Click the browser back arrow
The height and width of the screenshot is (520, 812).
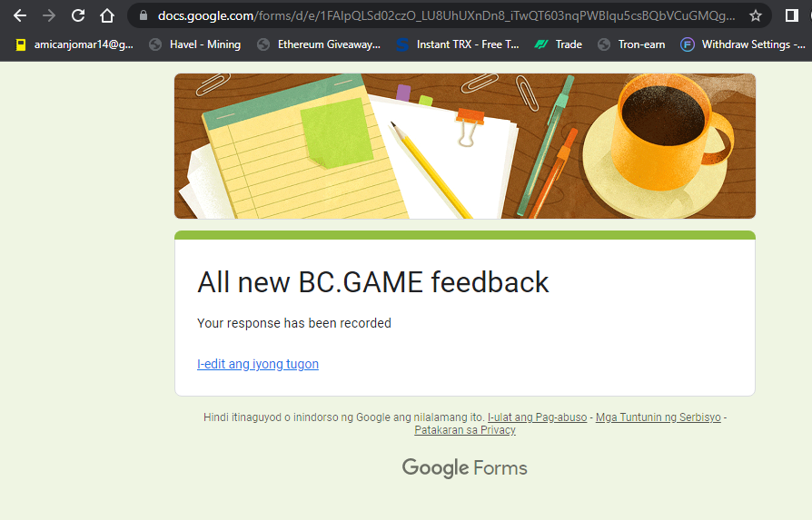coord(19,15)
